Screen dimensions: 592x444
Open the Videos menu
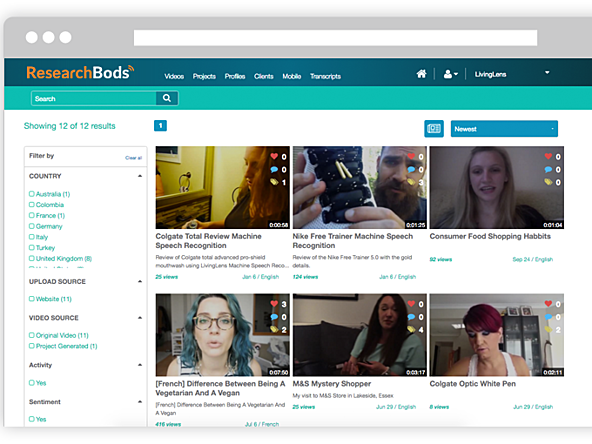coord(174,76)
